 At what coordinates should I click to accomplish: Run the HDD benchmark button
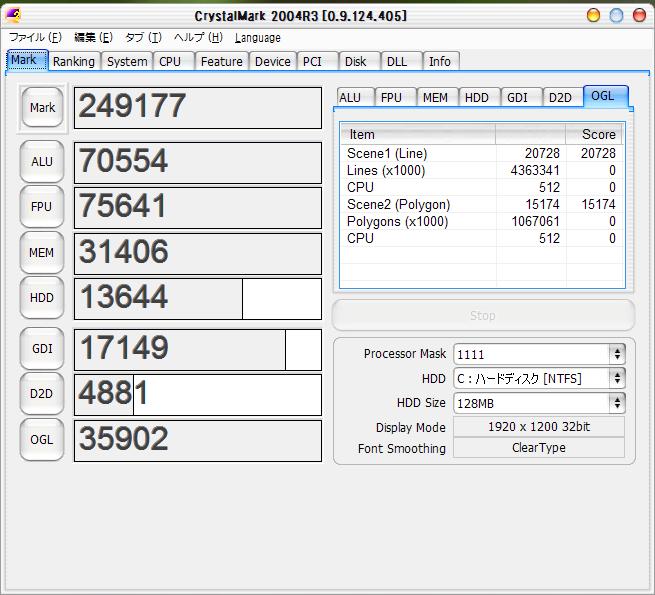42,298
